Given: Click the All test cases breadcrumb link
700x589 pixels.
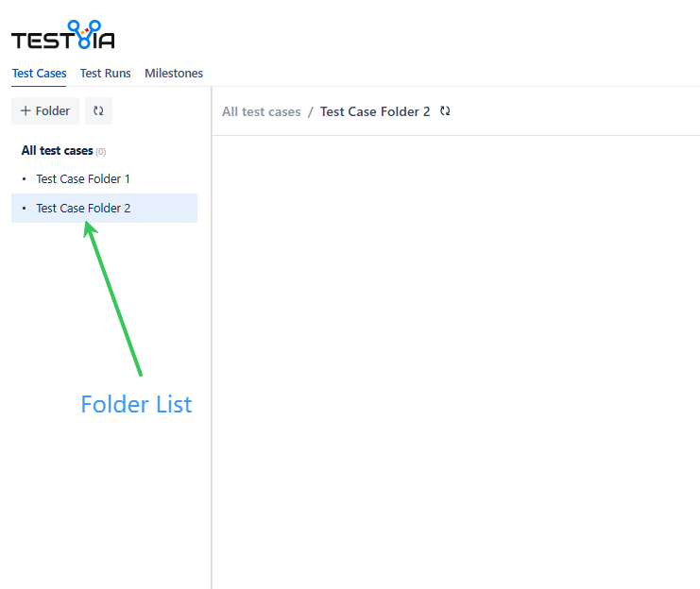Looking at the screenshot, I should pos(261,112).
